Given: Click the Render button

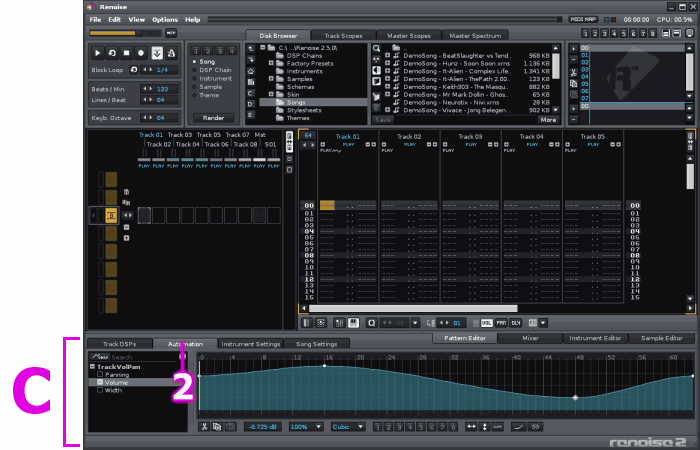Looking at the screenshot, I should point(213,118).
